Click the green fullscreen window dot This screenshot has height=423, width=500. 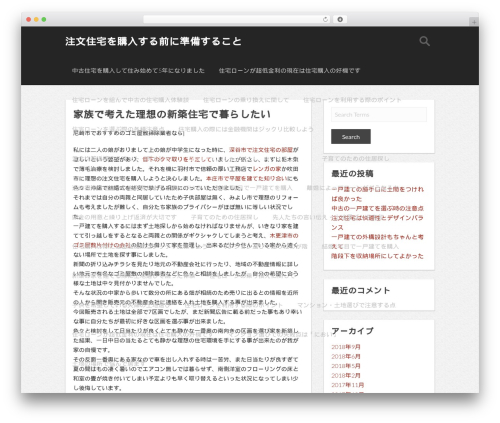[x=44, y=20]
